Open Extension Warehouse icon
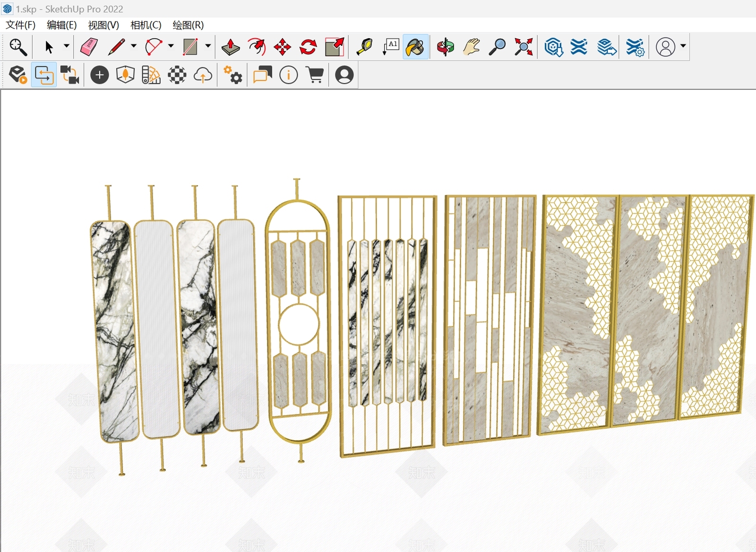 [x=579, y=47]
